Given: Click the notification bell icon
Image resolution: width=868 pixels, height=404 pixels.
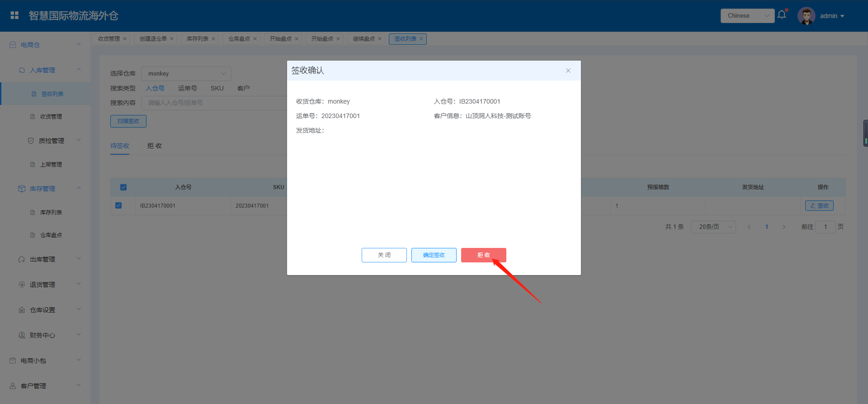Looking at the screenshot, I should [782, 15].
